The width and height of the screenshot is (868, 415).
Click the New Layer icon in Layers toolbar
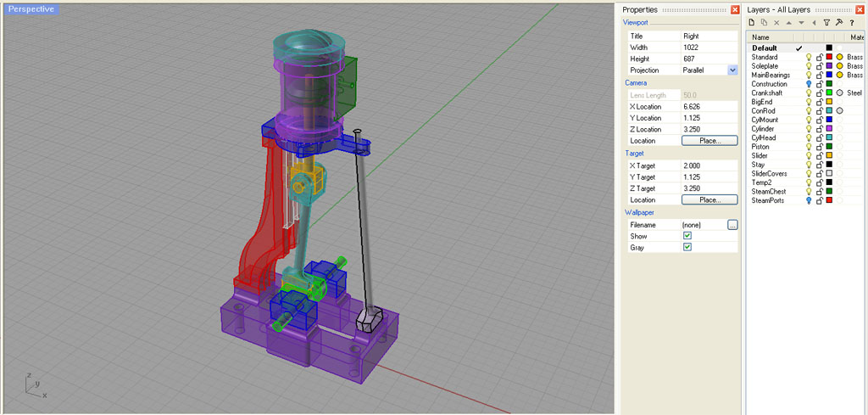point(752,23)
